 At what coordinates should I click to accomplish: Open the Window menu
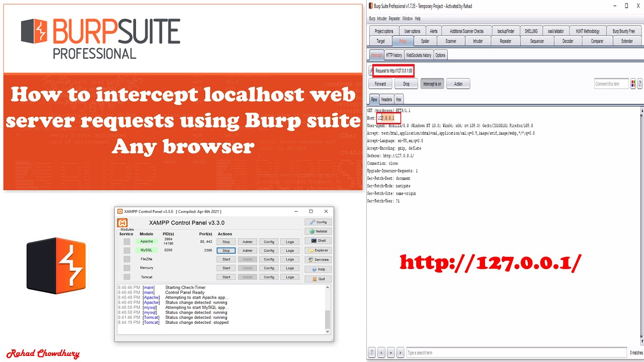[408, 19]
